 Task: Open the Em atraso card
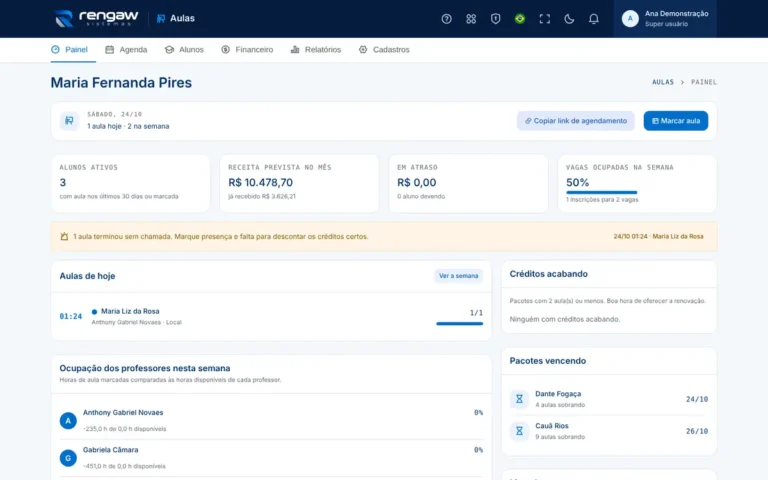point(468,184)
